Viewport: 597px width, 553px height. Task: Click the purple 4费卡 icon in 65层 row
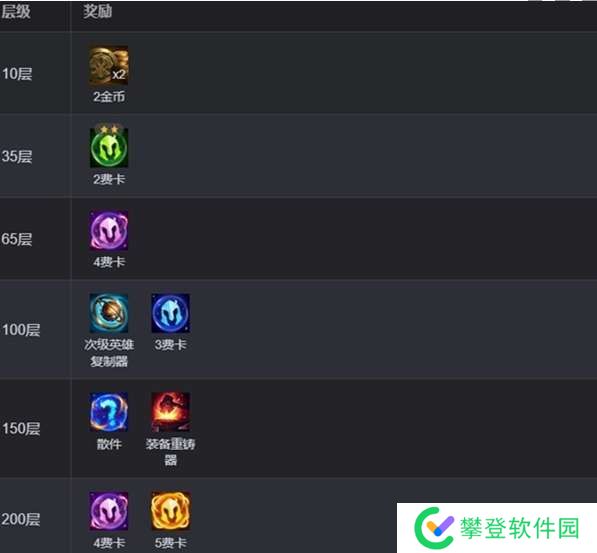[109, 230]
